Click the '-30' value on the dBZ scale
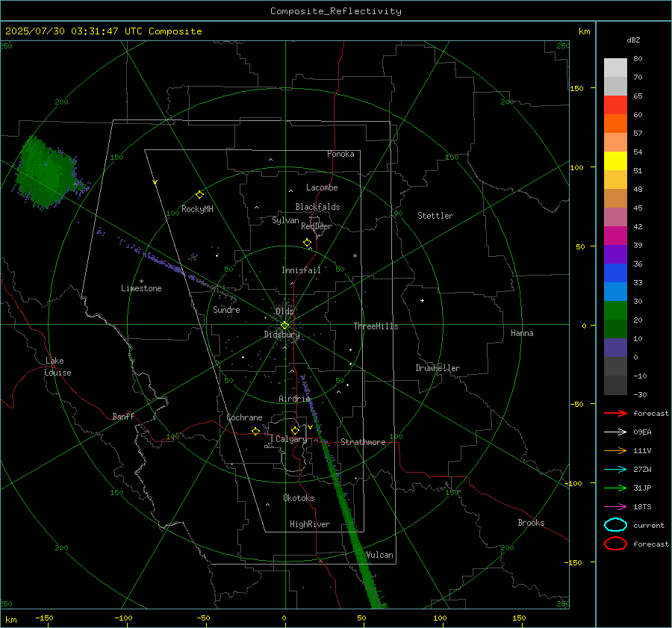This screenshot has width=672, height=628. 640,394
